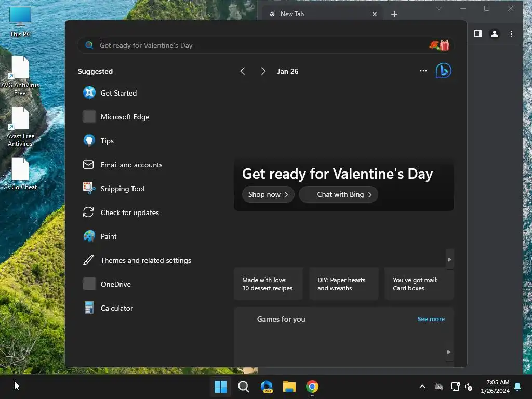
Task: Select Cs Go Cheat desktop file
Action: (20, 174)
